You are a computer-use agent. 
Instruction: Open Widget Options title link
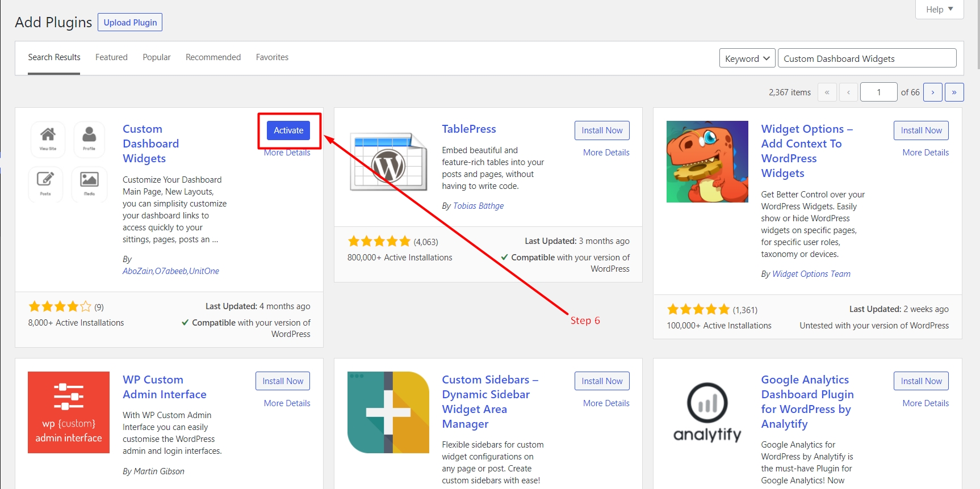807,151
